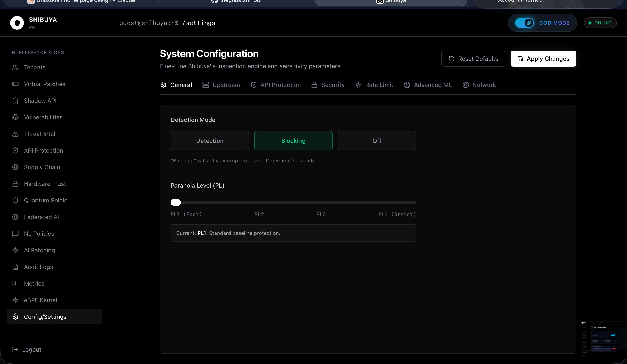
Task: Switch to the Upstream tab
Action: click(221, 85)
